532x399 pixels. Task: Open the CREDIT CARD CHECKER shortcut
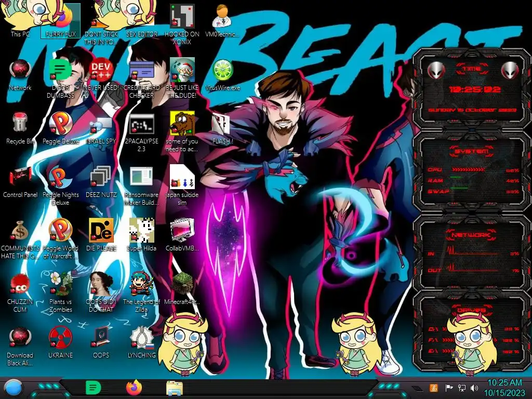(x=141, y=79)
